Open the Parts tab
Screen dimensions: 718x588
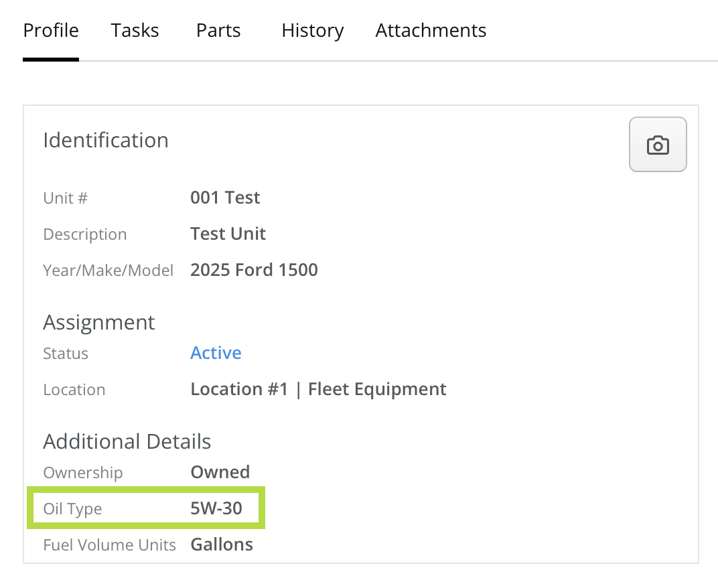tap(218, 31)
